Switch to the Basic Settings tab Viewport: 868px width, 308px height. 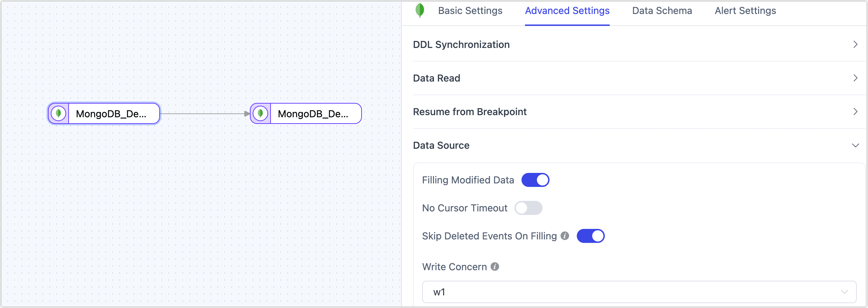(x=470, y=10)
